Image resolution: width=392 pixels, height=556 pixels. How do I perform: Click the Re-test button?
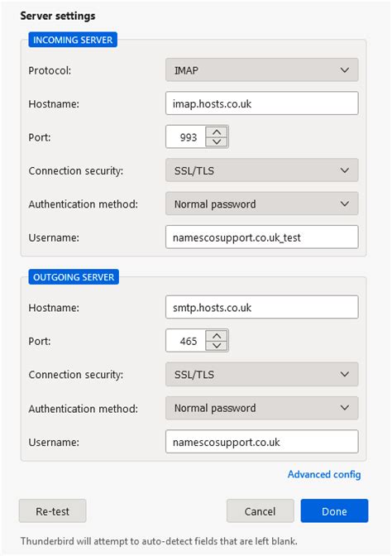point(52,511)
